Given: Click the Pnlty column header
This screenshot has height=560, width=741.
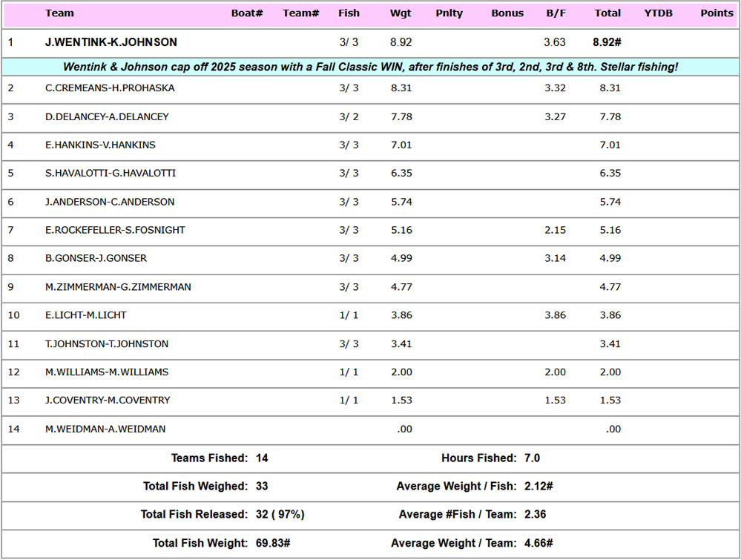Looking at the screenshot, I should [449, 13].
